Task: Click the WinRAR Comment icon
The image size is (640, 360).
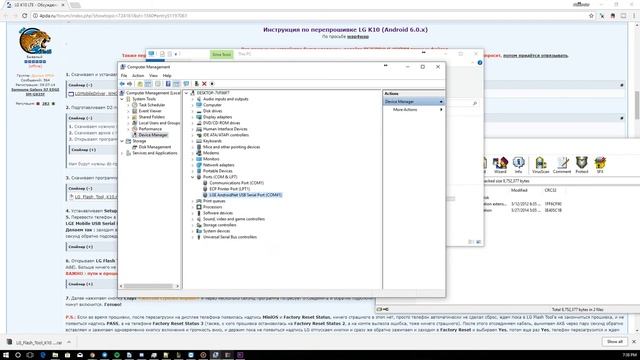Action: pyautogui.click(x=562, y=165)
